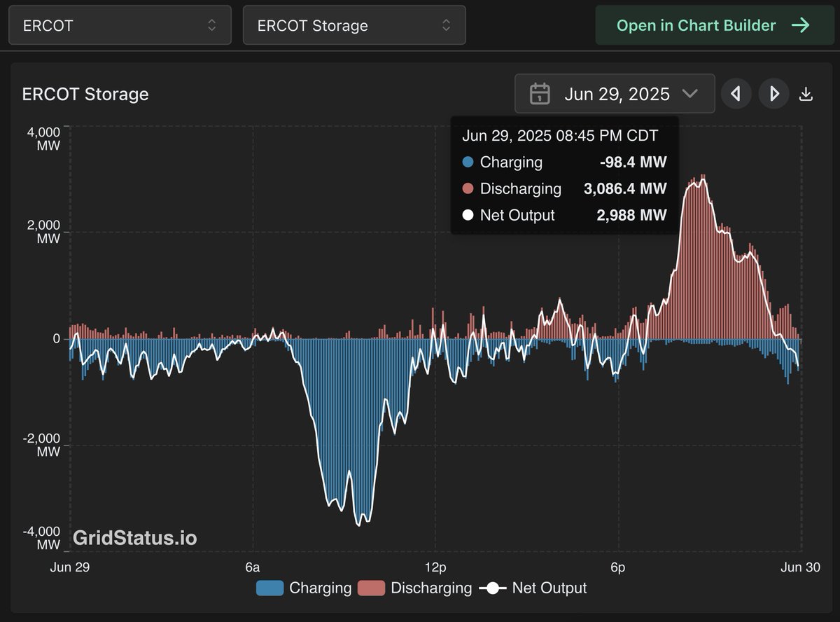This screenshot has width=840, height=622.
Task: Click tooltip value -98.4 MW
Action: [633, 162]
